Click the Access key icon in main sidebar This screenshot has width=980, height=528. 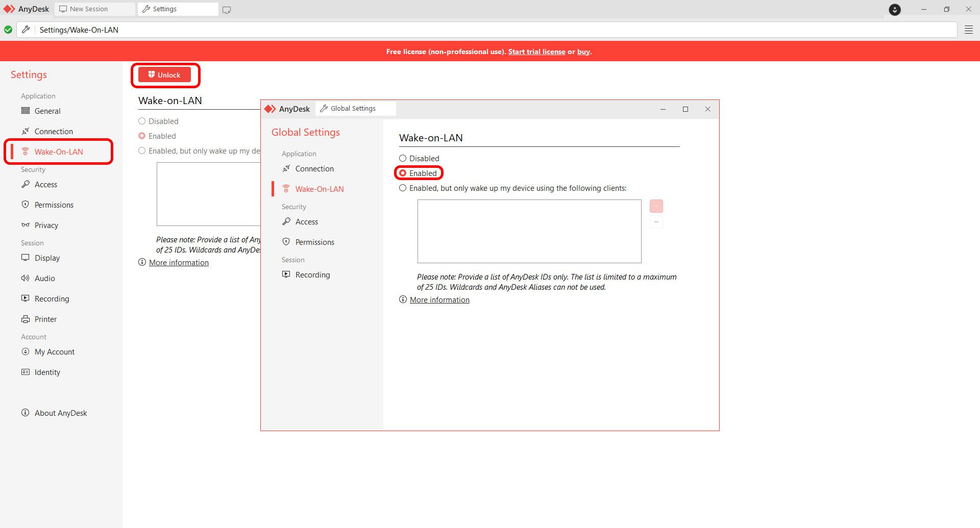26,184
